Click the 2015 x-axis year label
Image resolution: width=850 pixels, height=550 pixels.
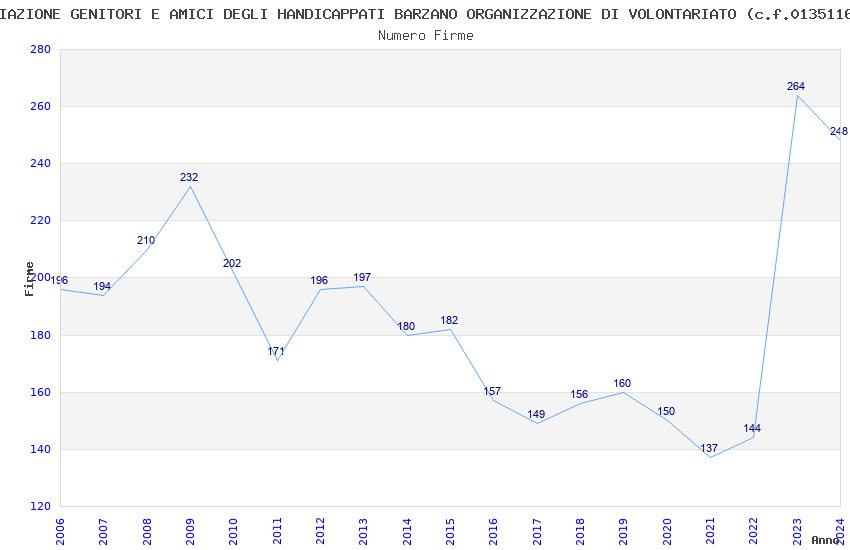(450, 532)
